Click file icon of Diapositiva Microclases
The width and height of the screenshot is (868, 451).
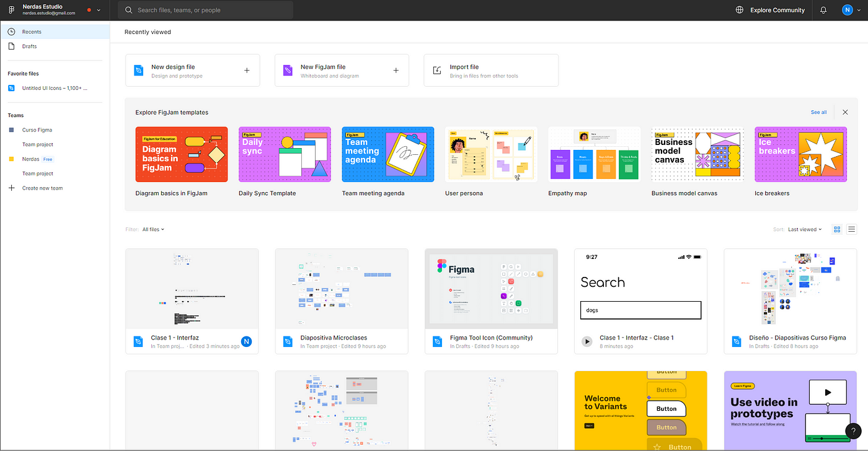(x=288, y=341)
